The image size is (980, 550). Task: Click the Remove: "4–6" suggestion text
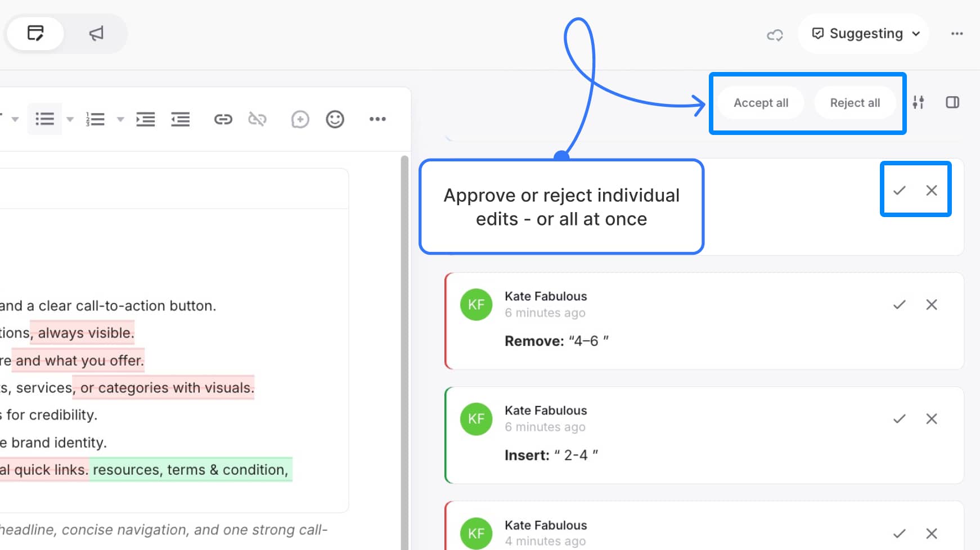click(556, 341)
